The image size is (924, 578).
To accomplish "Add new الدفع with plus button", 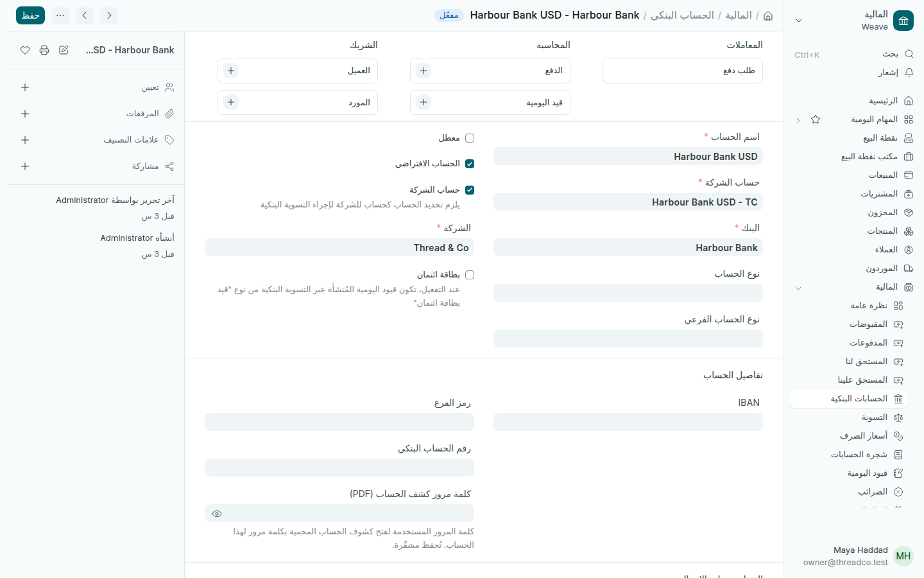I will pyautogui.click(x=424, y=71).
